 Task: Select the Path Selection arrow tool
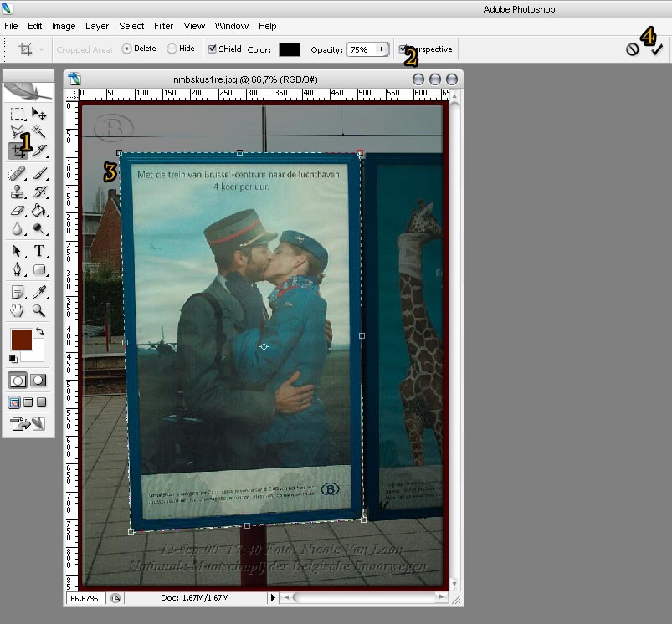(17, 251)
